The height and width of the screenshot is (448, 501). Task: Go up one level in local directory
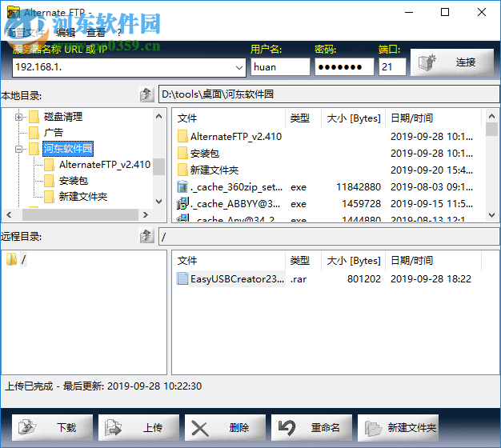pos(146,94)
